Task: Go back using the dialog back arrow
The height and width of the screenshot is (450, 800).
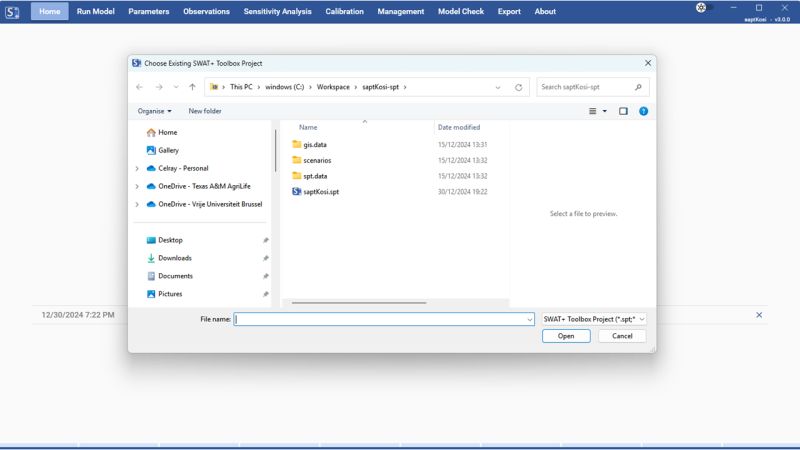Action: (139, 87)
